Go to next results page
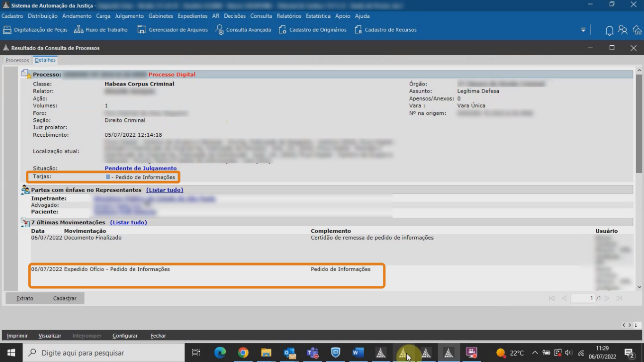Viewport: 644px width, 362px height. point(607,298)
